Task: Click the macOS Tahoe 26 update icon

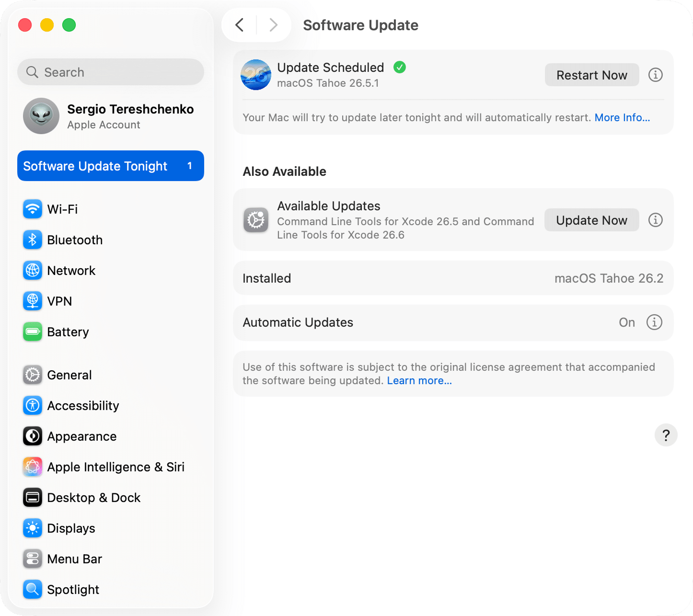Action: [256, 75]
